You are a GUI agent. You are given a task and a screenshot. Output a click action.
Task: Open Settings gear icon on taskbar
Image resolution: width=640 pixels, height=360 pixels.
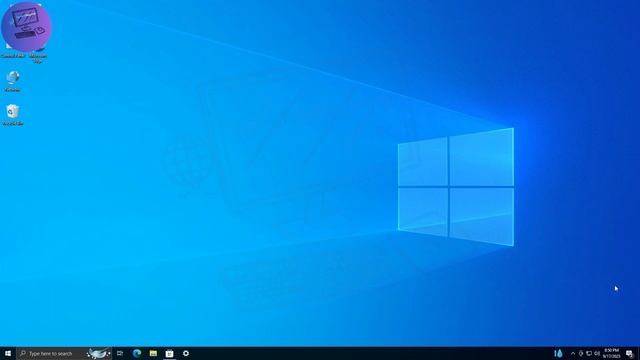[x=186, y=353]
